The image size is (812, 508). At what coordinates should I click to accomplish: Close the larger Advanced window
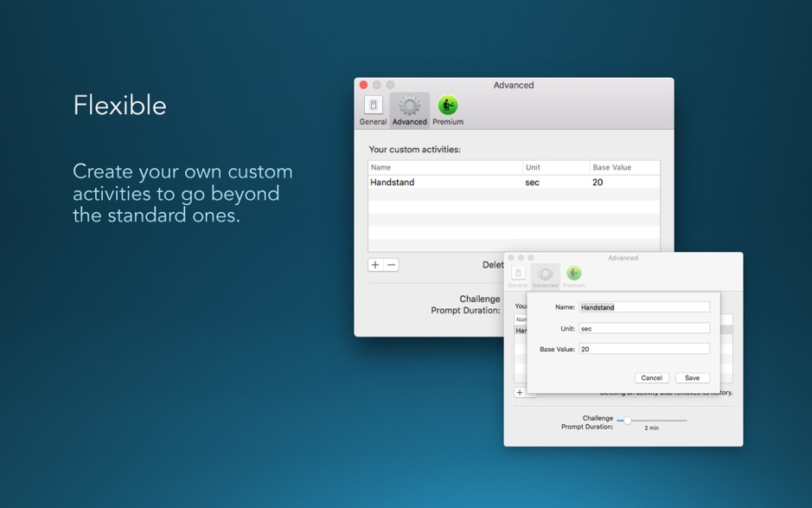364,85
